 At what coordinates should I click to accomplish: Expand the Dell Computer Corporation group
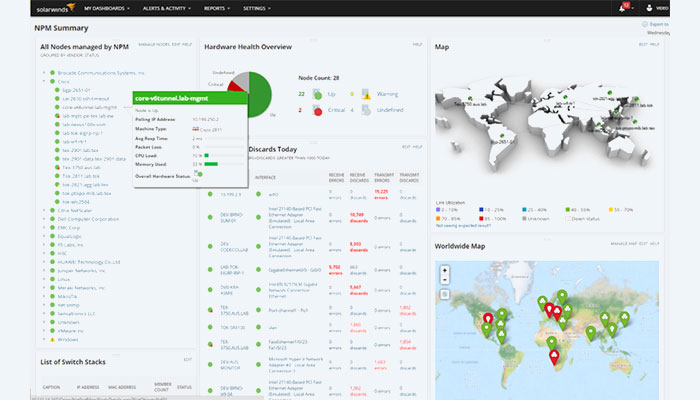tap(44, 219)
